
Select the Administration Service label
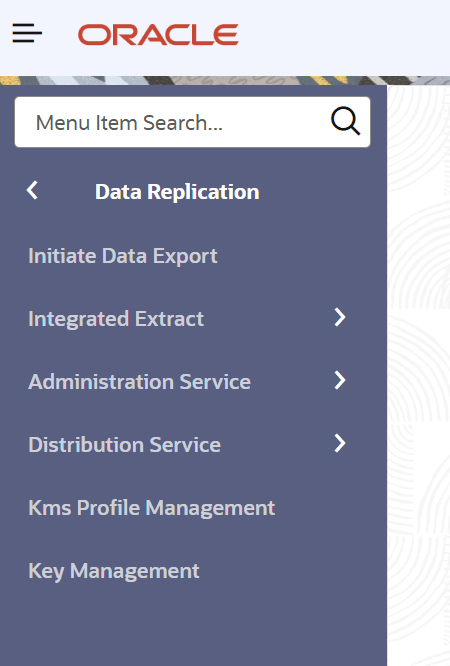tap(139, 382)
